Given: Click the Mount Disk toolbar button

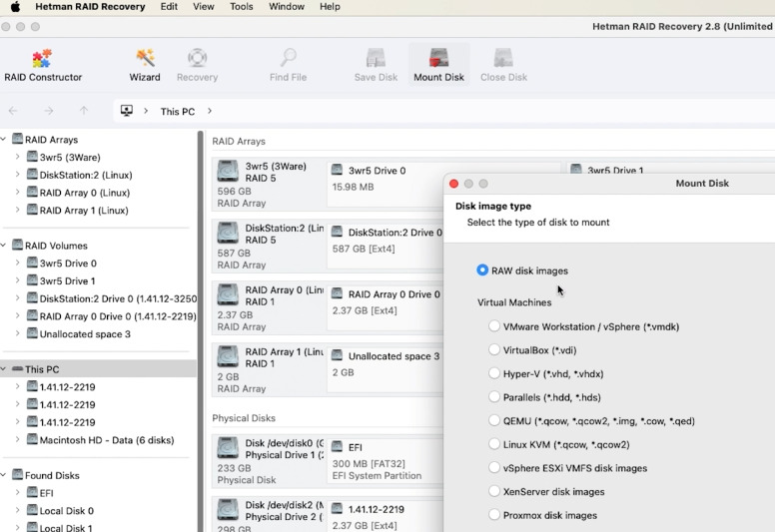Looking at the screenshot, I should coord(438,65).
